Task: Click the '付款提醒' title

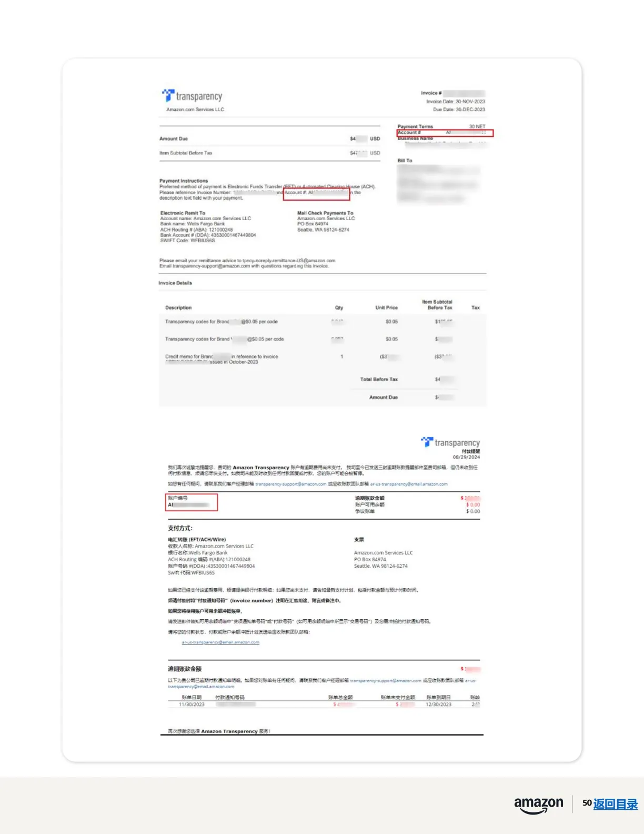Action: click(471, 451)
